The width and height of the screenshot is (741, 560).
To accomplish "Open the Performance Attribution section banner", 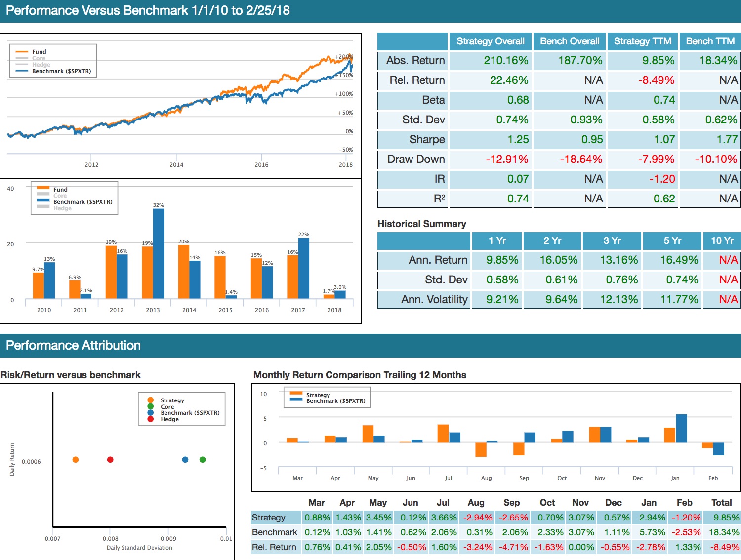I will 73,345.
